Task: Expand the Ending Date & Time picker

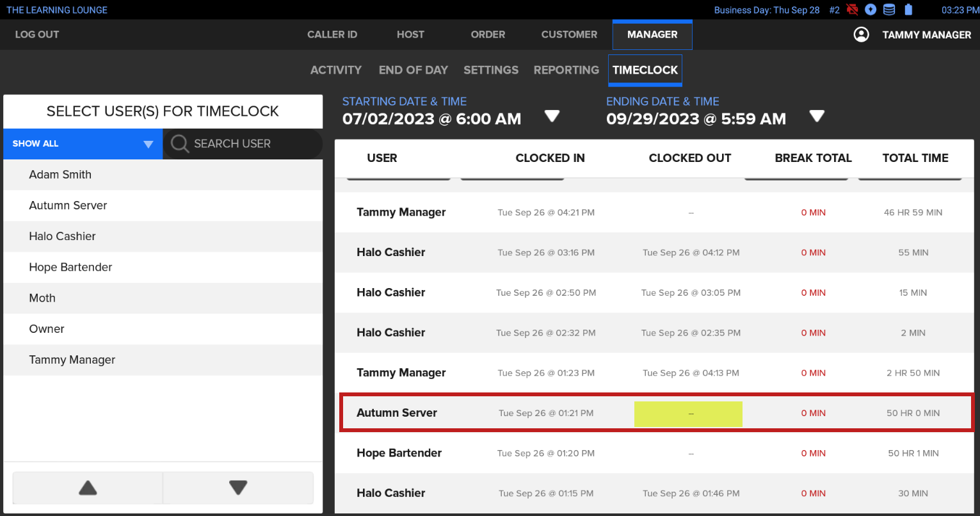Action: [x=816, y=116]
